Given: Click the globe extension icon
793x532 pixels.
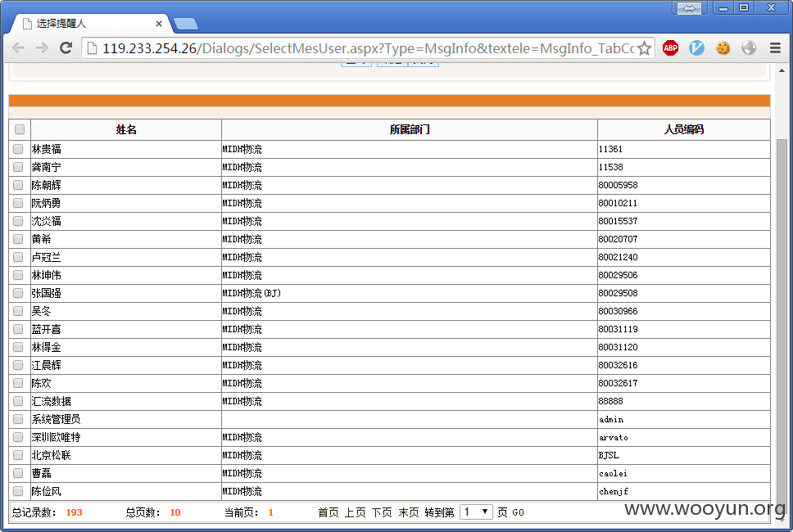Looking at the screenshot, I should pos(749,48).
